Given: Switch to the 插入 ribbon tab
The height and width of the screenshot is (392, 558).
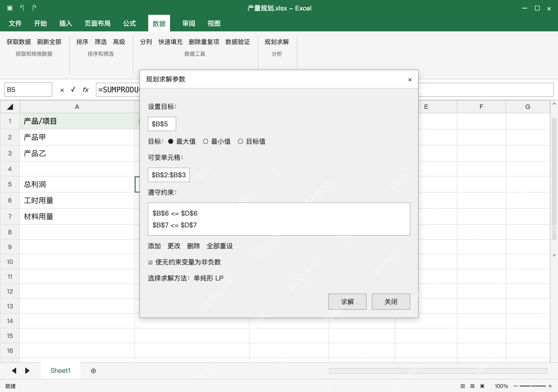Looking at the screenshot, I should pos(66,24).
